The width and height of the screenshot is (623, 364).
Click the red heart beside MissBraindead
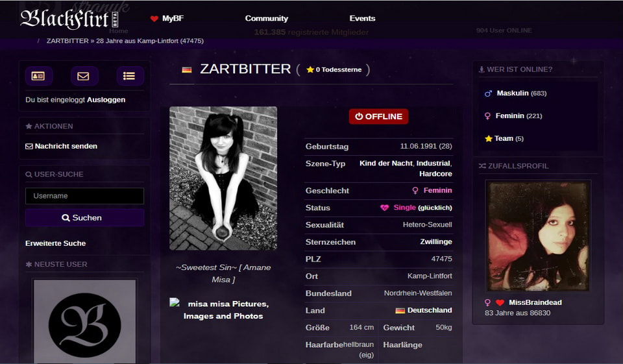500,303
